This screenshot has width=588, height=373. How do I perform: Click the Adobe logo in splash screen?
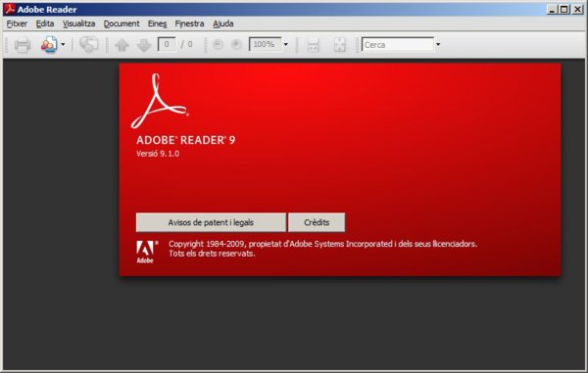click(x=147, y=252)
